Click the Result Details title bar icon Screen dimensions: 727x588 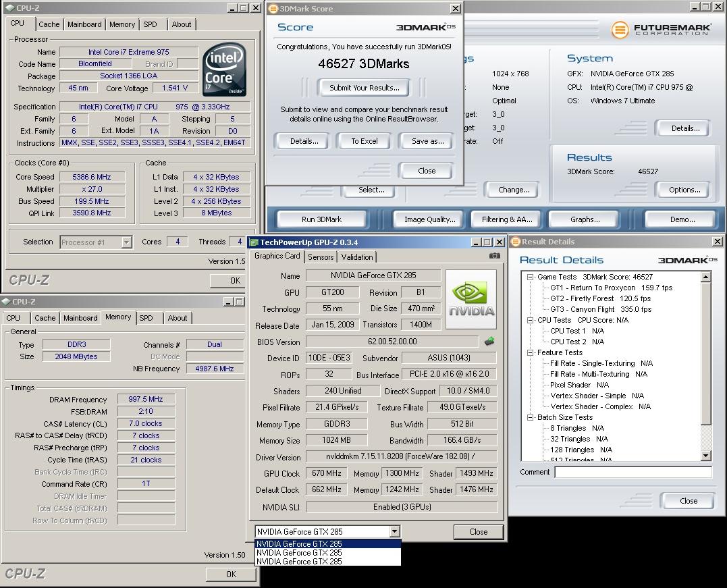click(516, 242)
